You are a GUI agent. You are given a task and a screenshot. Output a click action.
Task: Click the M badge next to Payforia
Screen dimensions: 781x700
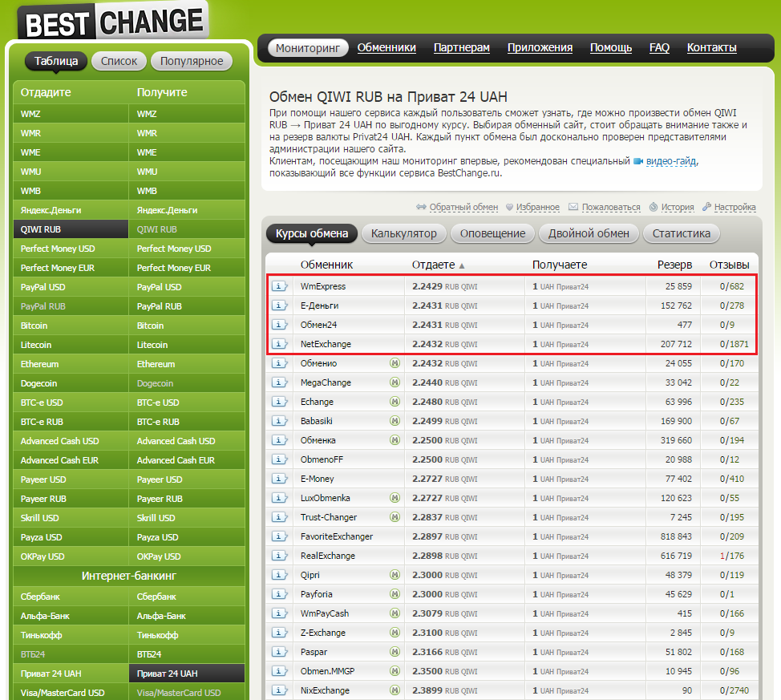[x=395, y=594]
